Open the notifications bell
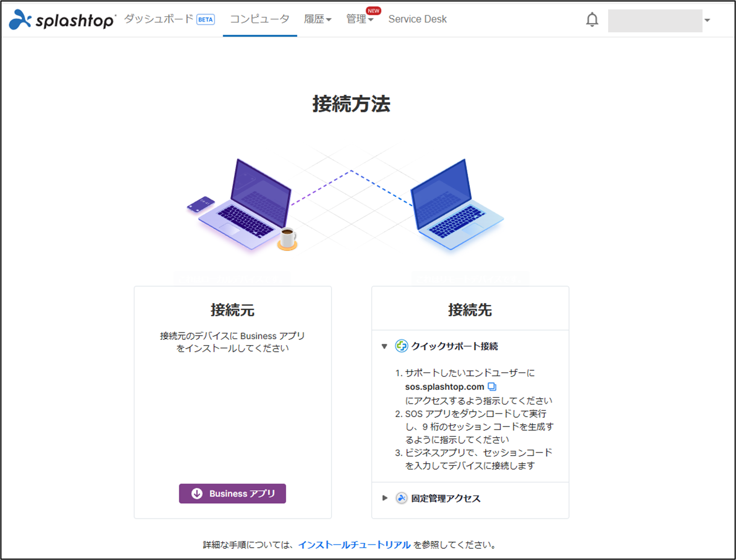 coord(592,20)
